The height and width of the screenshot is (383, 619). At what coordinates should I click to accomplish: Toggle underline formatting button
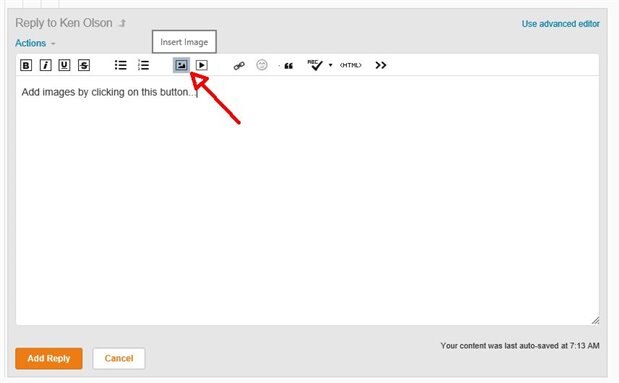tap(64, 65)
